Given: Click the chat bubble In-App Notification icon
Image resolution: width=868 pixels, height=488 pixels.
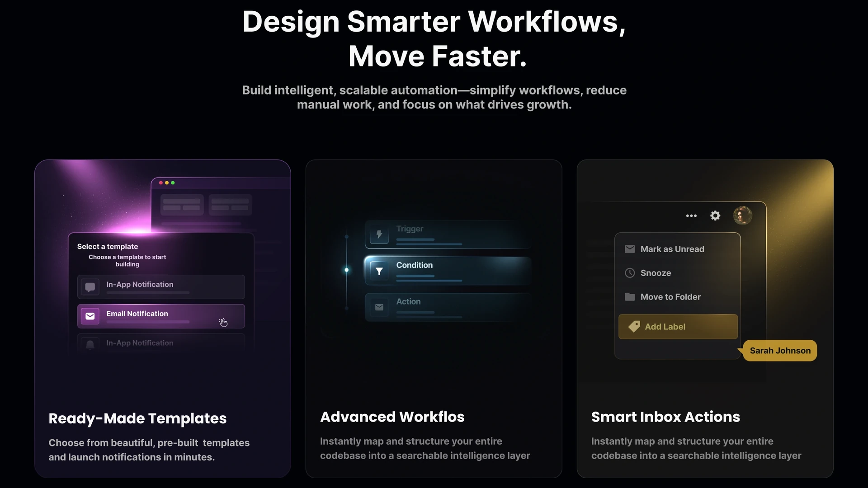Looking at the screenshot, I should [x=90, y=287].
